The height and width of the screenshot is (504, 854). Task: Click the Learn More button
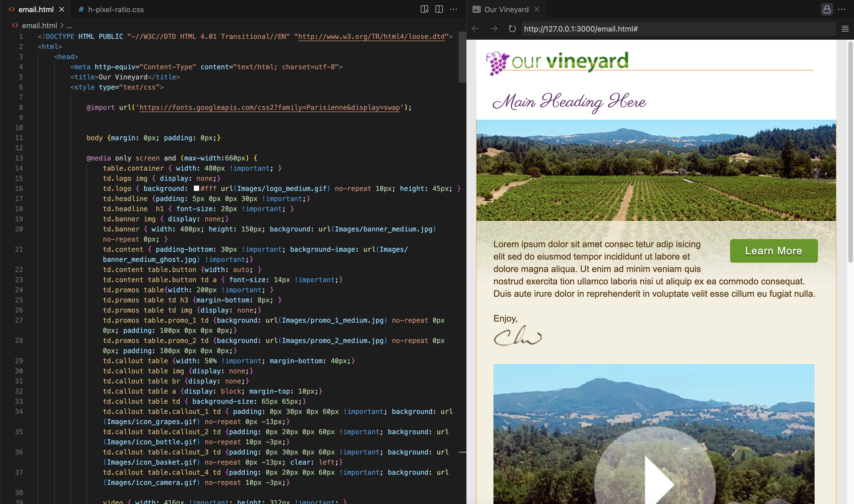coord(773,251)
